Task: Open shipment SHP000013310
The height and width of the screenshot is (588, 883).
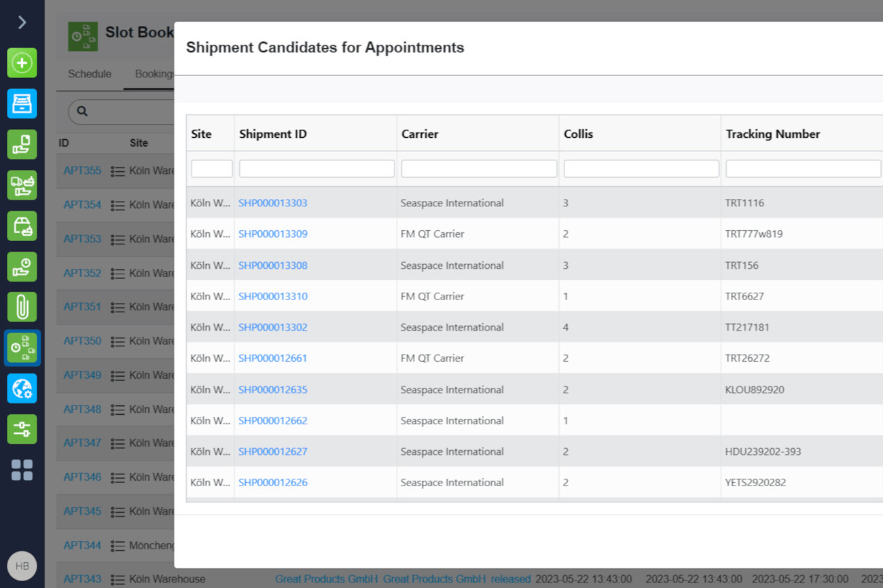Action: [272, 296]
